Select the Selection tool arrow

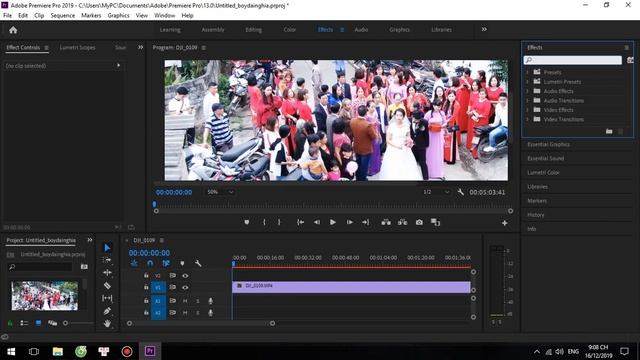point(107,248)
